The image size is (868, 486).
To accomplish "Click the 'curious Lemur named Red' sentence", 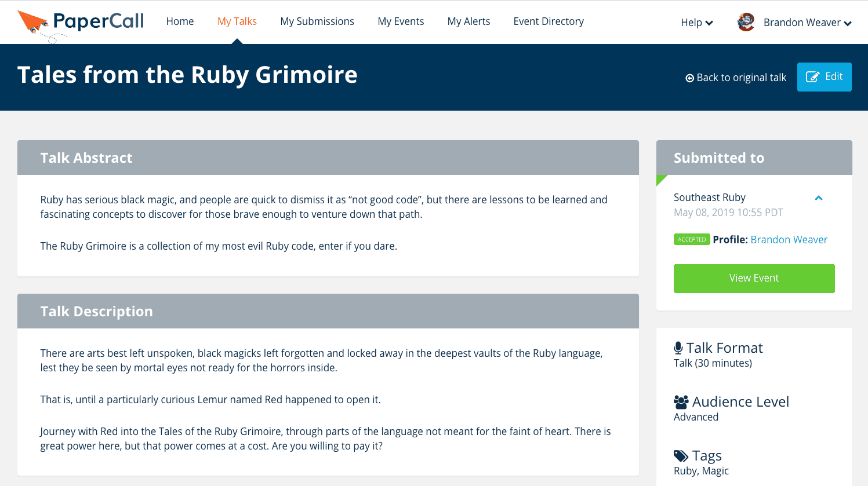I will pyautogui.click(x=210, y=400).
